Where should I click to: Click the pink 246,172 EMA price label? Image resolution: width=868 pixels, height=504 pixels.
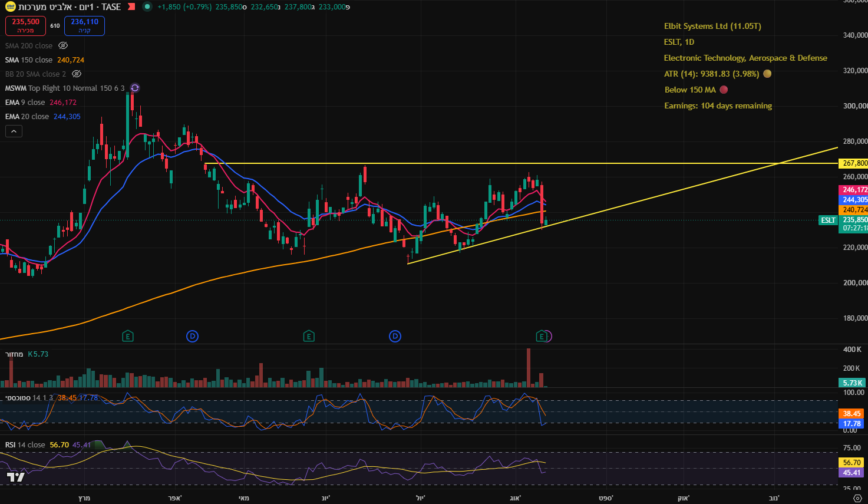853,190
